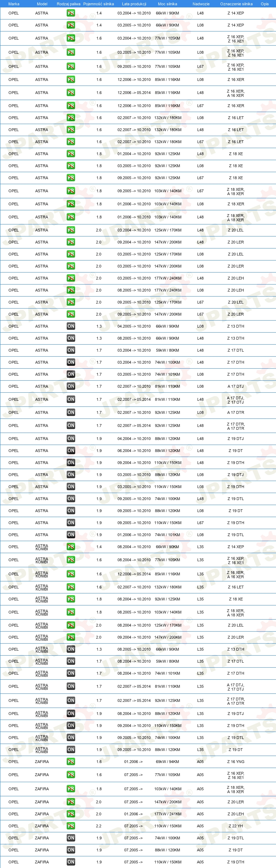Click the diesel ON icon in the ASTRA 1.3 L08 row
Screen dimensions: 276x868
[x=71, y=326]
